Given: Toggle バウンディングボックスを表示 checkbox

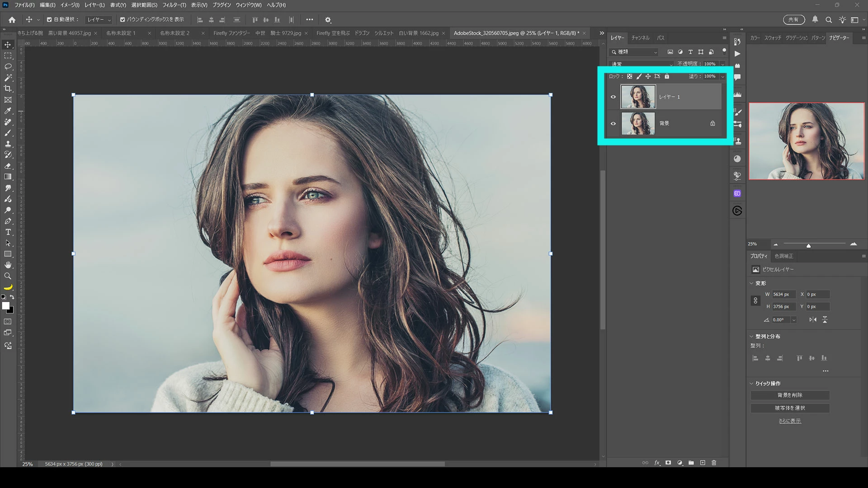Looking at the screenshot, I should pos(123,19).
